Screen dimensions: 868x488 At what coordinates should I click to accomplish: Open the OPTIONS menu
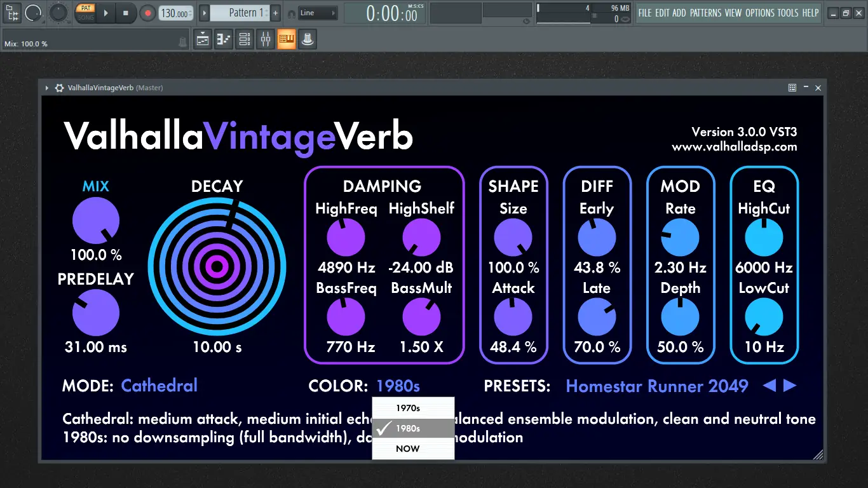760,13
